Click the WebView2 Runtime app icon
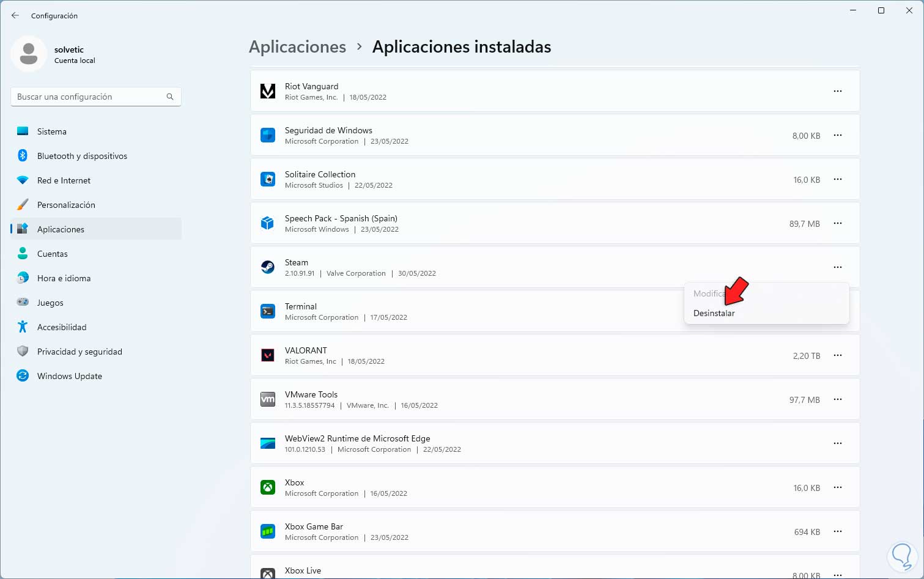 tap(268, 443)
